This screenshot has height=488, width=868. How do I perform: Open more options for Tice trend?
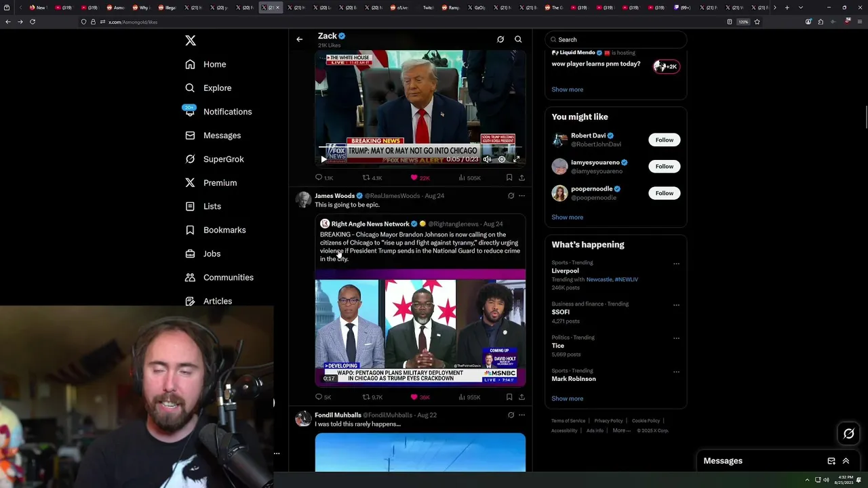pos(676,338)
